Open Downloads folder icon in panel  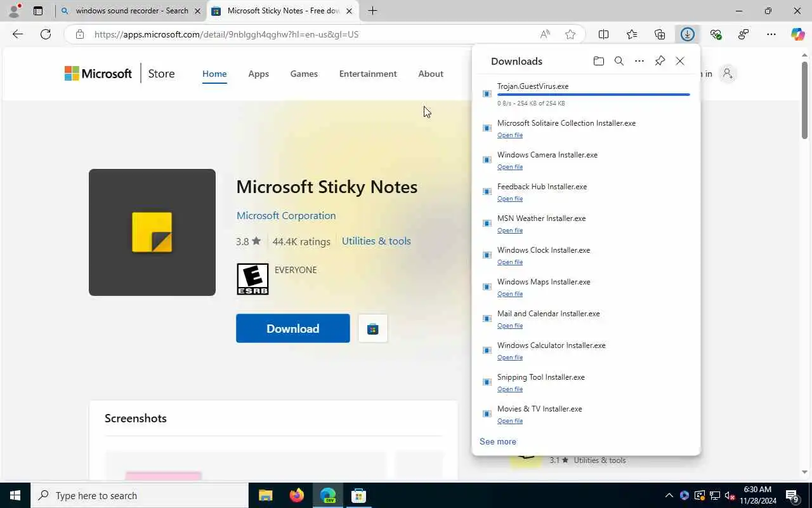point(598,61)
